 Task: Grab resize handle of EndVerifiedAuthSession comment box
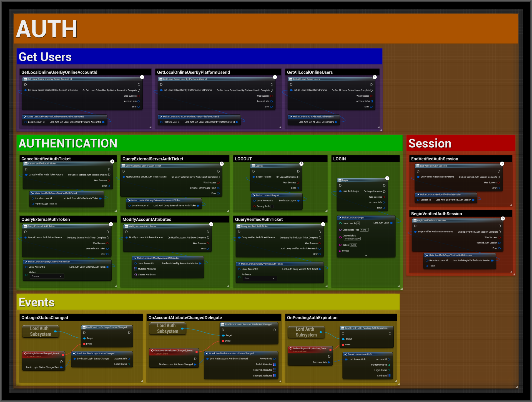coord(511,205)
